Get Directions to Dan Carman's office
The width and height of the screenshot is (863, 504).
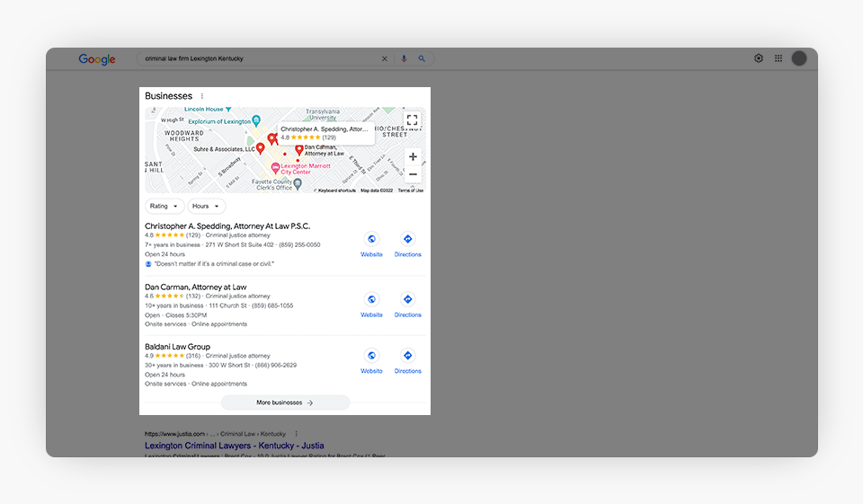point(407,304)
